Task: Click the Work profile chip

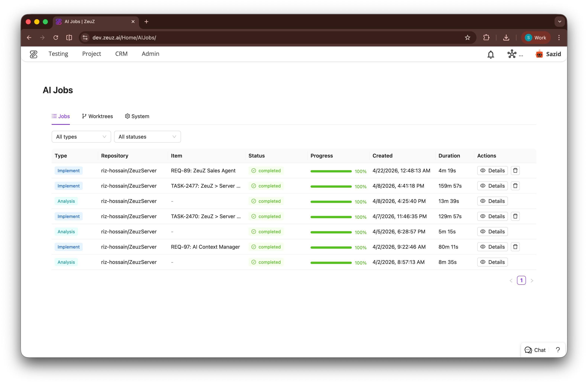Action: point(536,38)
